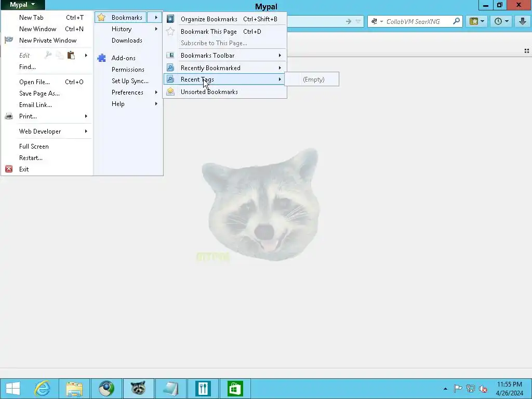Choose New Window from the menu
This screenshot has height=399, width=532.
tap(47, 29)
